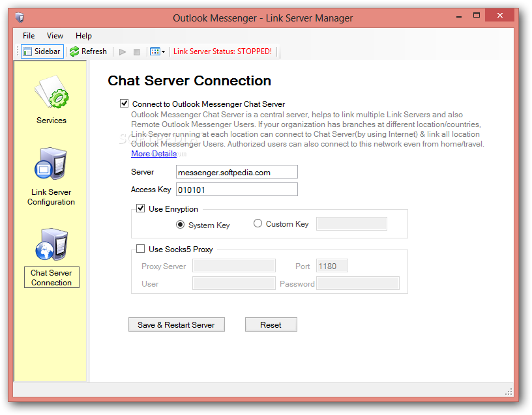Viewport: 532px width, 415px height.
Task: Select the Custom Key radio button
Action: tap(258, 223)
